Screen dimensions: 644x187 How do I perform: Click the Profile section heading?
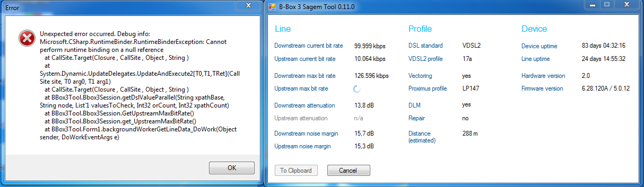click(x=420, y=29)
